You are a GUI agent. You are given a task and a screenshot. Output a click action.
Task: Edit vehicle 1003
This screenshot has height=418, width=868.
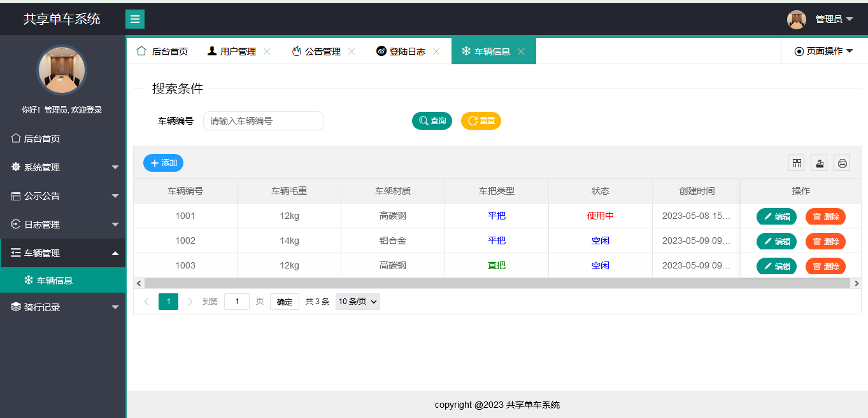(776, 266)
